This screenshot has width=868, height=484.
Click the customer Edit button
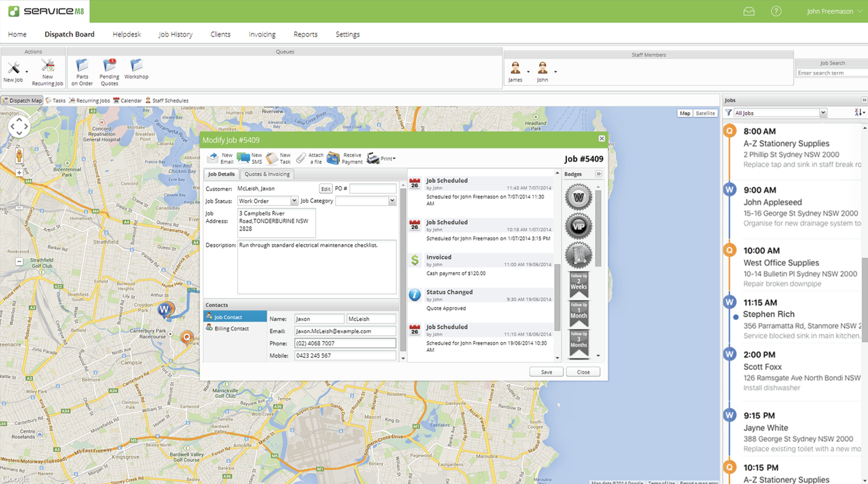(325, 189)
